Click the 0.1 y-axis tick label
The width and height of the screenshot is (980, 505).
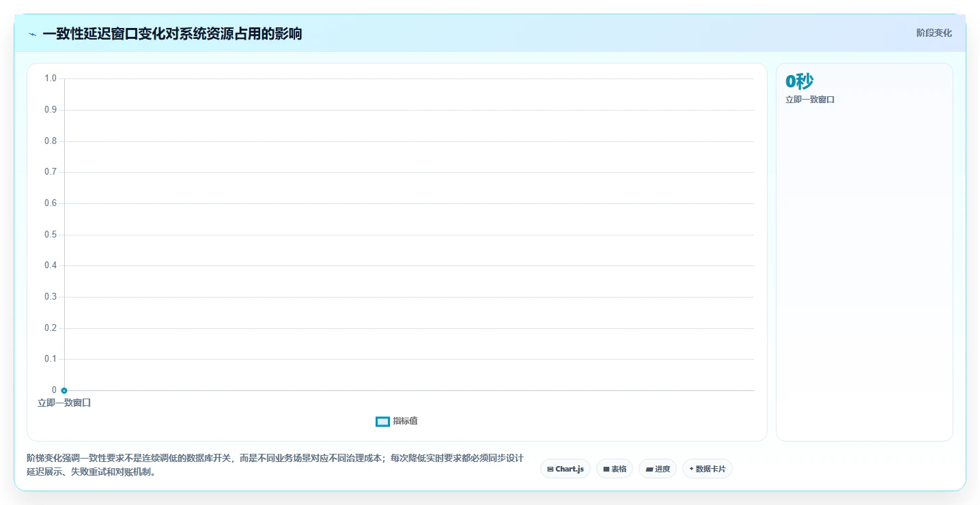click(51, 359)
